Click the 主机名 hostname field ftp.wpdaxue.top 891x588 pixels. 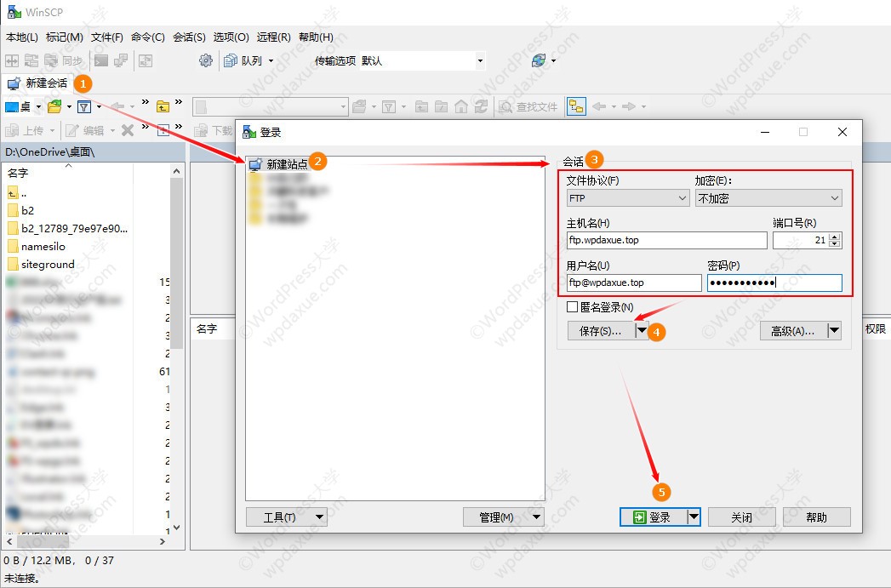coord(667,240)
